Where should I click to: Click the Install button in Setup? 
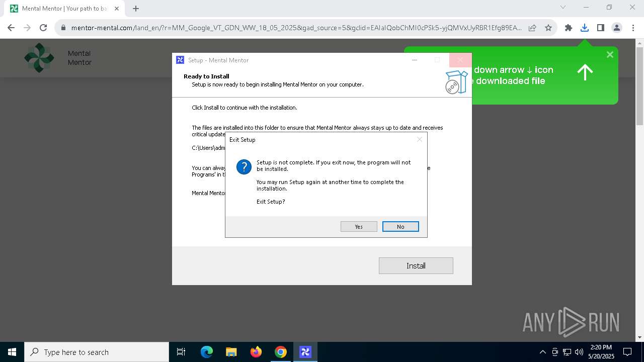(416, 265)
